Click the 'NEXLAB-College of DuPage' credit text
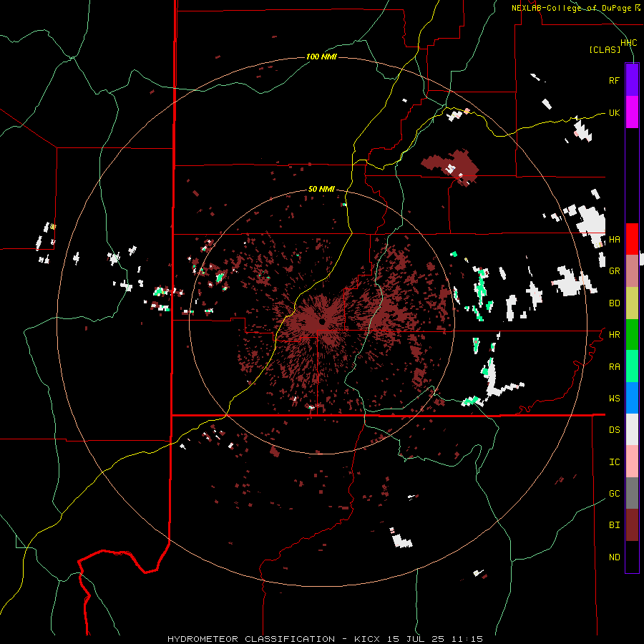Viewport: 644px width, 644px height. pos(571,8)
